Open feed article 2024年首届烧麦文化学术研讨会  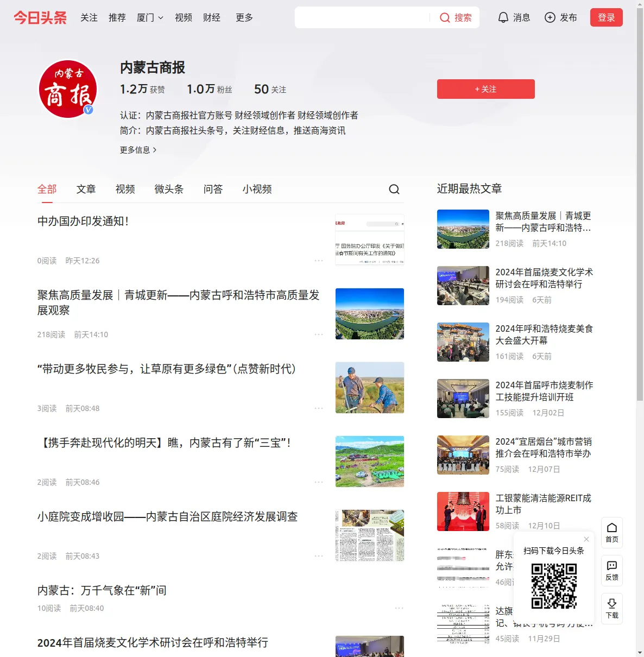[x=153, y=643]
